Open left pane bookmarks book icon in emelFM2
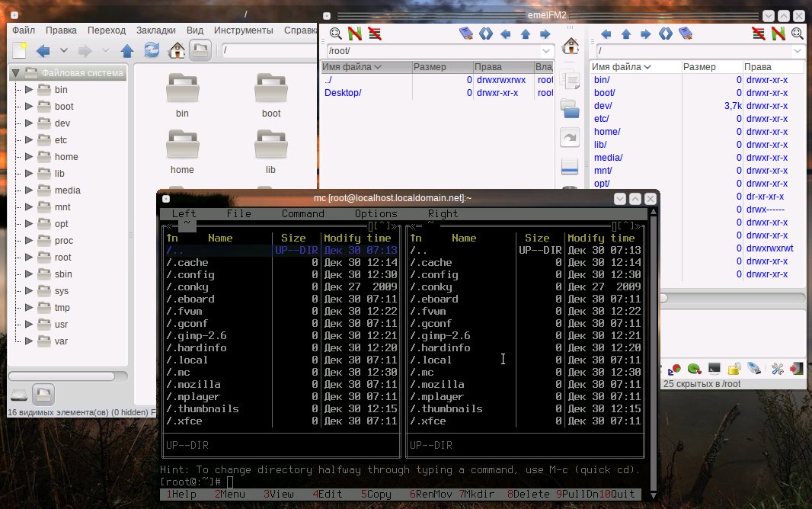 [466, 34]
